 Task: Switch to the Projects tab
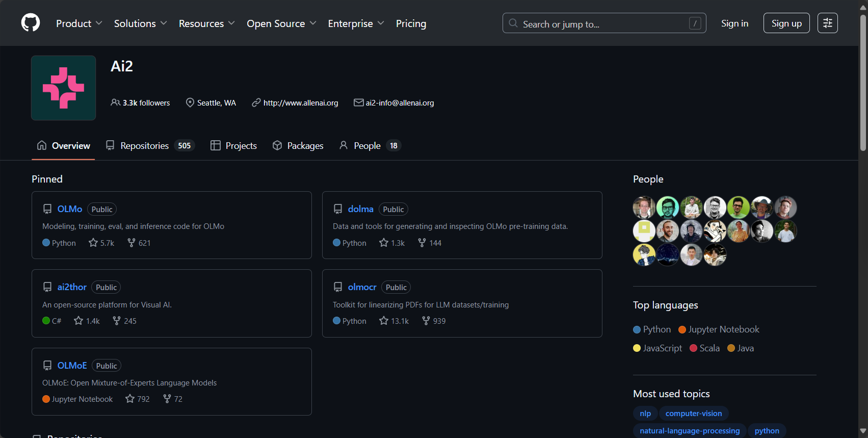[233, 145]
